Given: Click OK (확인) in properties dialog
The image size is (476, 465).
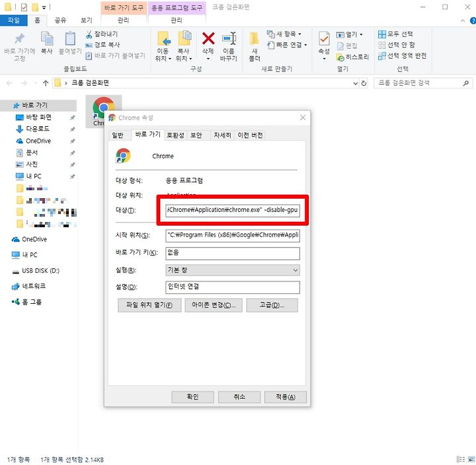Looking at the screenshot, I should point(192,397).
